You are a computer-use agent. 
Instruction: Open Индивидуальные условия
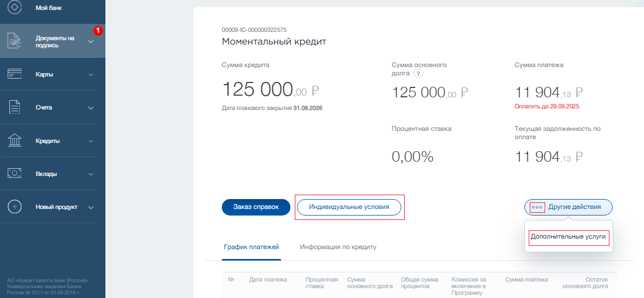tap(349, 207)
